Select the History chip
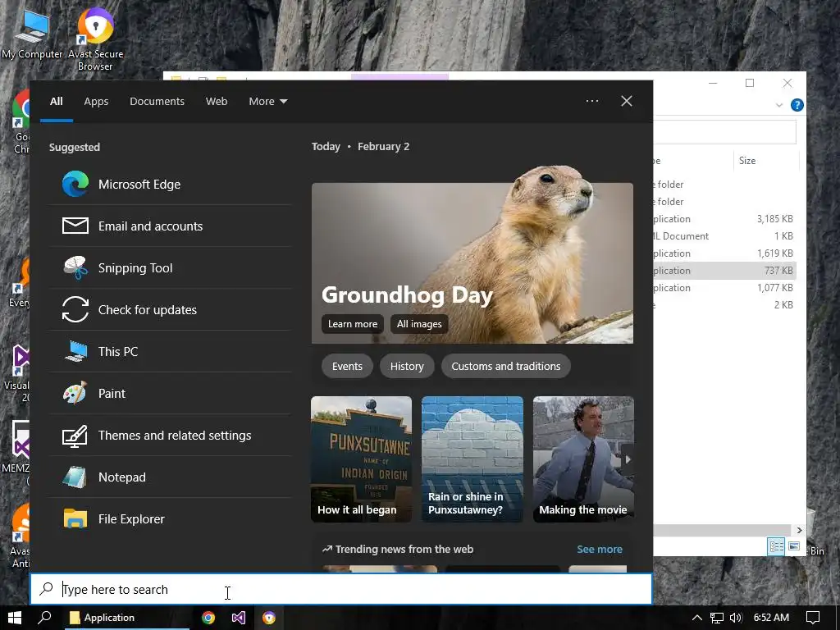The width and height of the screenshot is (840, 630). pyautogui.click(x=407, y=366)
